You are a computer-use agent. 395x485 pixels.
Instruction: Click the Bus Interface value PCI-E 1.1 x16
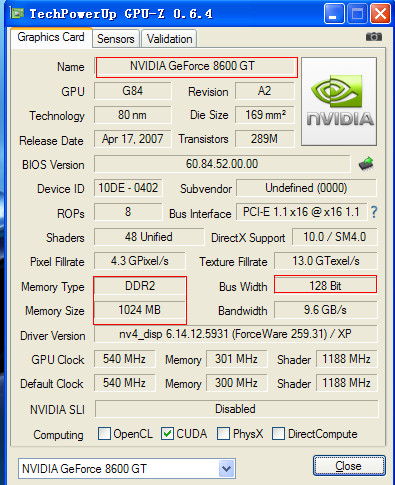coord(301,212)
